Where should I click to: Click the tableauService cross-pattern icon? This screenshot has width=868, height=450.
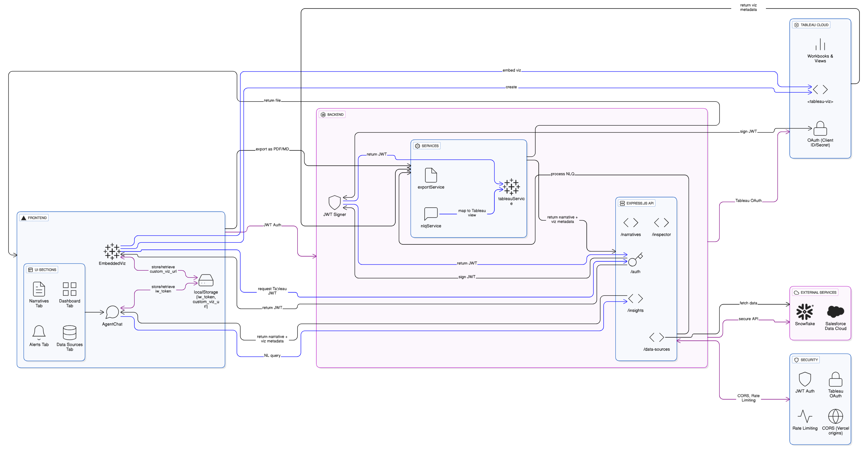pyautogui.click(x=511, y=187)
